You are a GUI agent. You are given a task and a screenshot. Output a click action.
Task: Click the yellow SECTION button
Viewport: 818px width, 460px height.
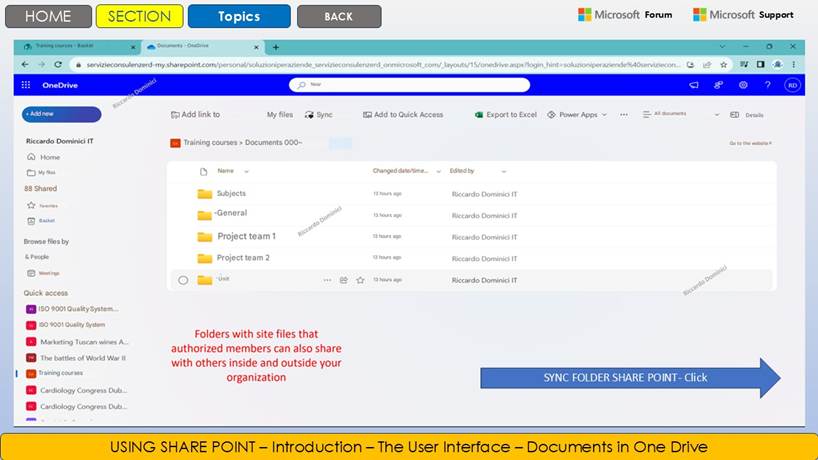tap(139, 16)
